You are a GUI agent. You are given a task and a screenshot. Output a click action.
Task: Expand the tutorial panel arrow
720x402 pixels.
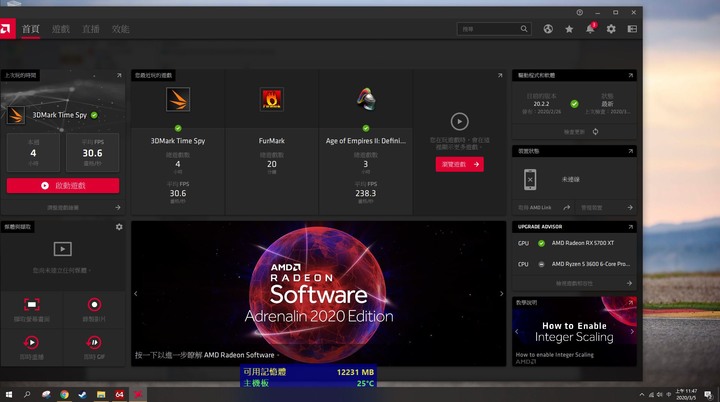pyautogui.click(x=630, y=302)
